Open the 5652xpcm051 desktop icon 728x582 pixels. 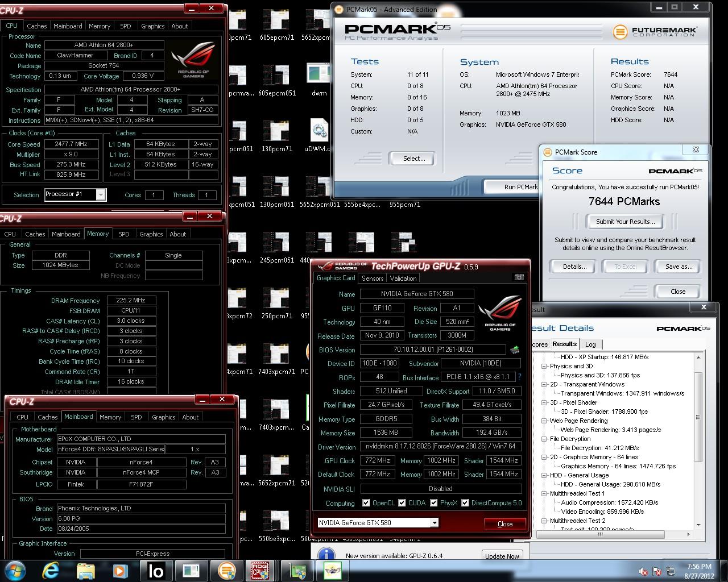319,192
